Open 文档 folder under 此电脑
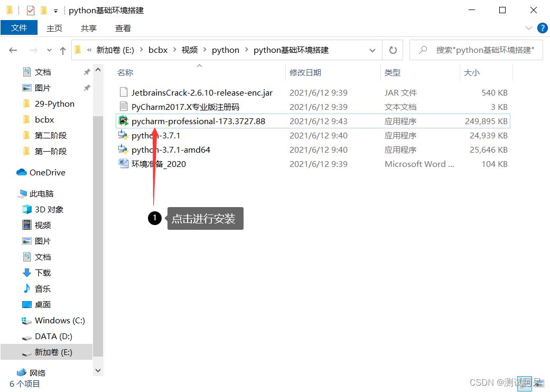This screenshot has width=550, height=392. pos(36,257)
